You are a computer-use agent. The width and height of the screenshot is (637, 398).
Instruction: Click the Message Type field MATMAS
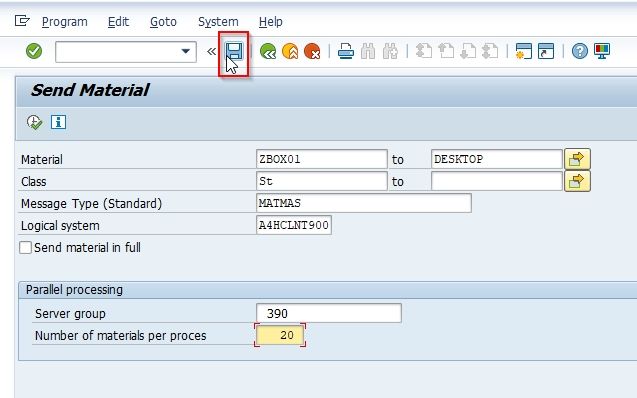(364, 203)
